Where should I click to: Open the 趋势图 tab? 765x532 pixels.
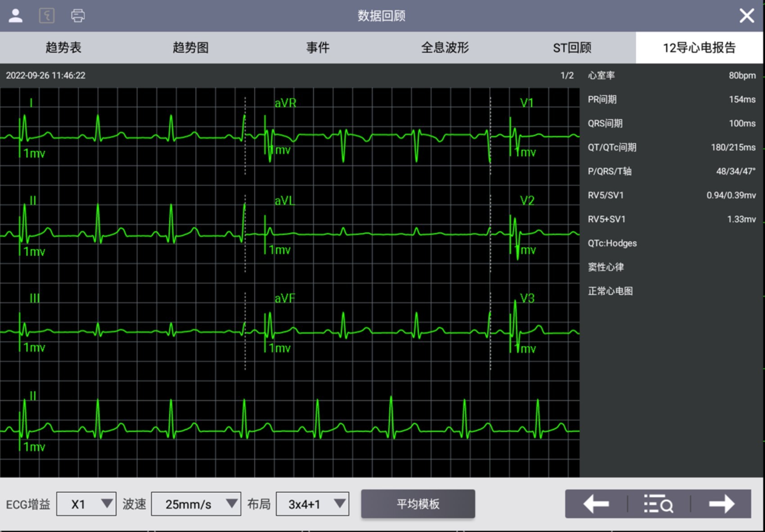[190, 48]
